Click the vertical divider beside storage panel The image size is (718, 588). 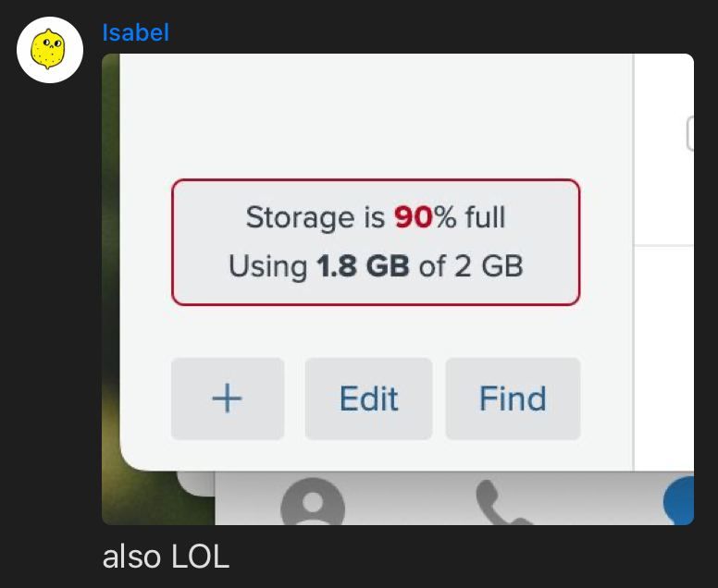(634, 263)
